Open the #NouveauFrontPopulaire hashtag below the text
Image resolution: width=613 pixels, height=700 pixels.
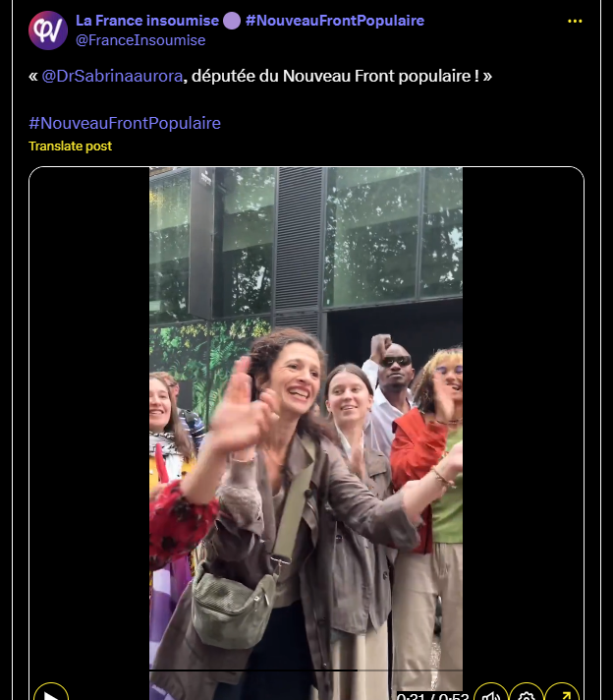point(125,123)
